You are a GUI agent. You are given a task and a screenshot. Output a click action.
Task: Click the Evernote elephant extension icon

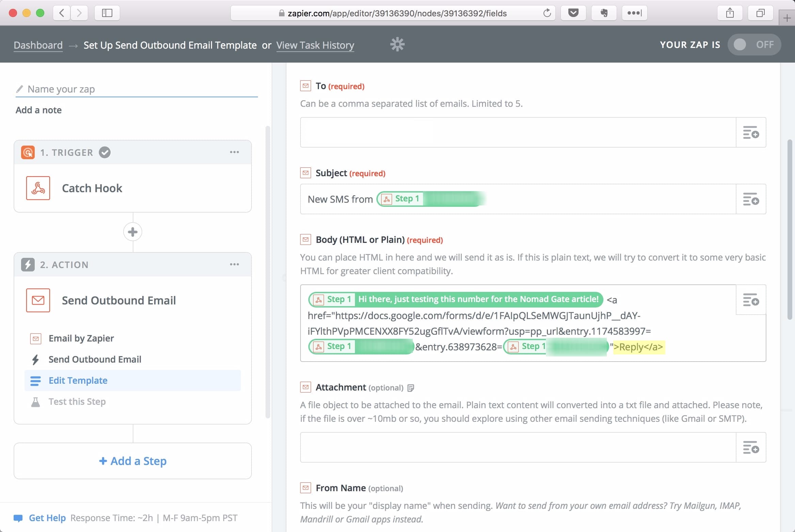pyautogui.click(x=604, y=13)
